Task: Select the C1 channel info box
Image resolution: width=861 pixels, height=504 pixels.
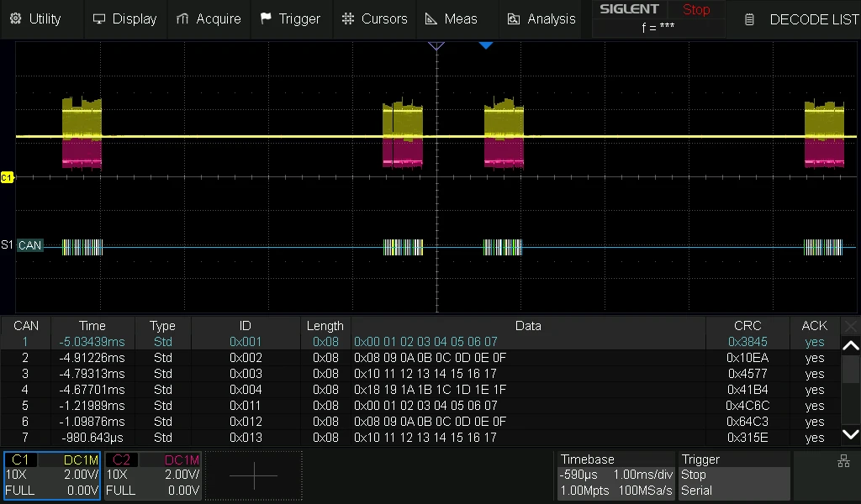Action: [x=52, y=475]
